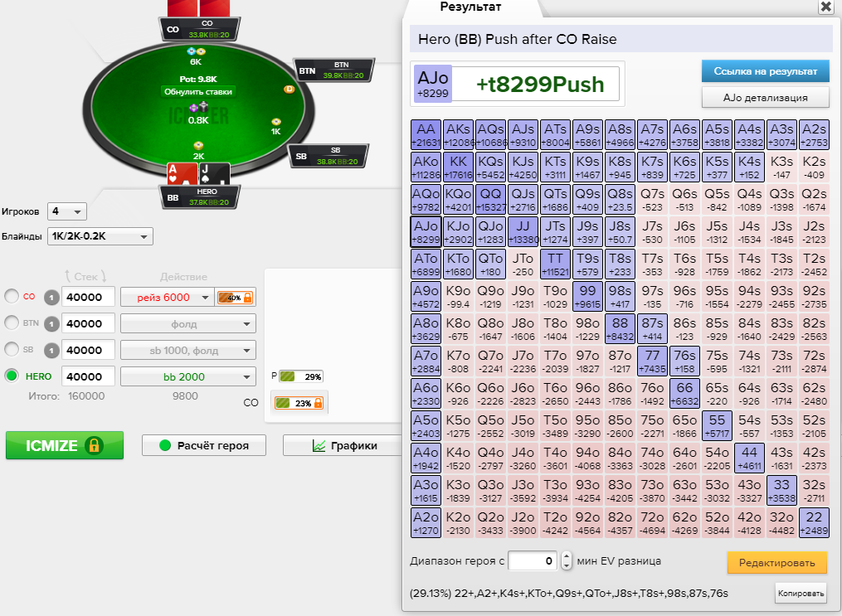
Task: Select the A2s cell in range grid
Action: [814, 134]
